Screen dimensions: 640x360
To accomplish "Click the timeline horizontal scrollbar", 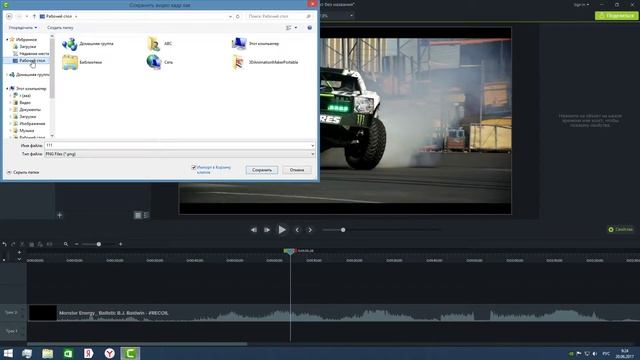I will click(x=137, y=344).
